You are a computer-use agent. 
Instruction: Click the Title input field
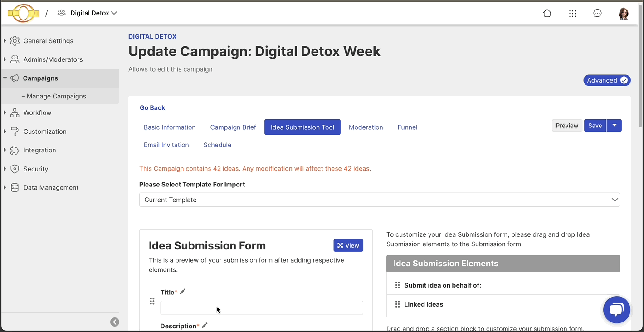coord(261,308)
